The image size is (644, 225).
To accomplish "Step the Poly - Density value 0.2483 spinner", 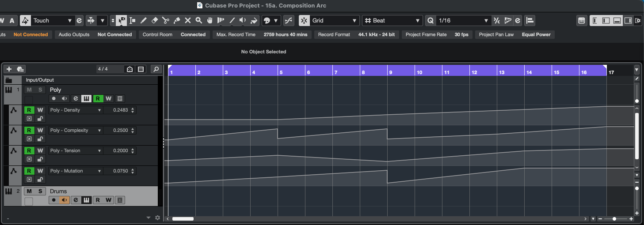I will click(133, 110).
